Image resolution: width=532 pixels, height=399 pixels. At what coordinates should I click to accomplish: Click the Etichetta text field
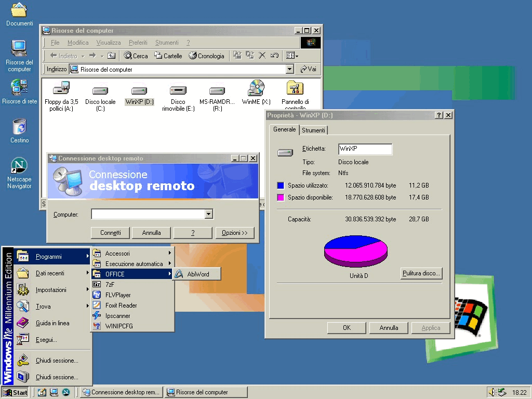pos(365,149)
